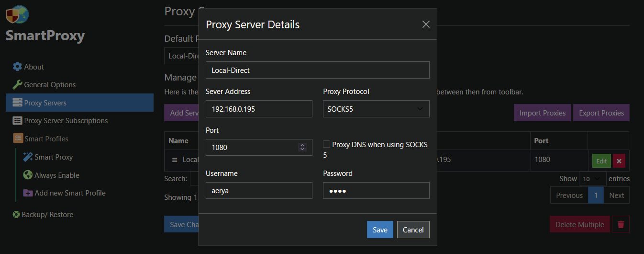Open the Show entries count dropdown
The width and height of the screenshot is (644, 254).
pos(592,178)
